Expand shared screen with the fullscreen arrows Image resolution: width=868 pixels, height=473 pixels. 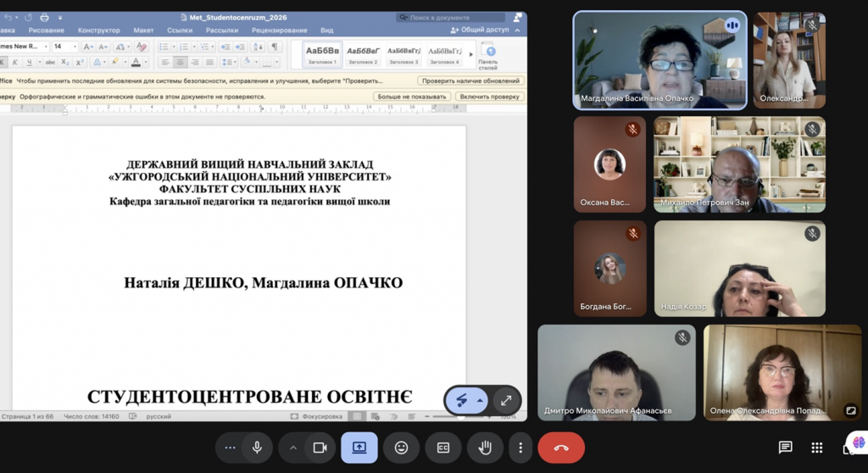[x=506, y=400]
